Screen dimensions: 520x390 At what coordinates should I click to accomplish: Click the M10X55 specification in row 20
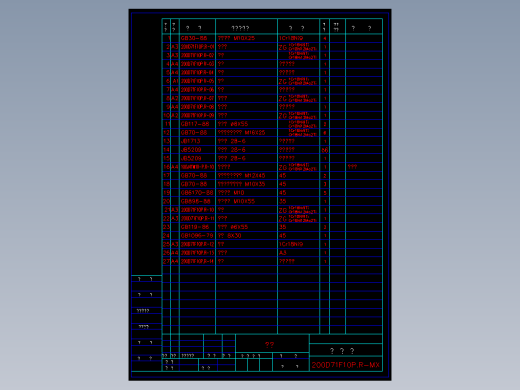(x=244, y=201)
